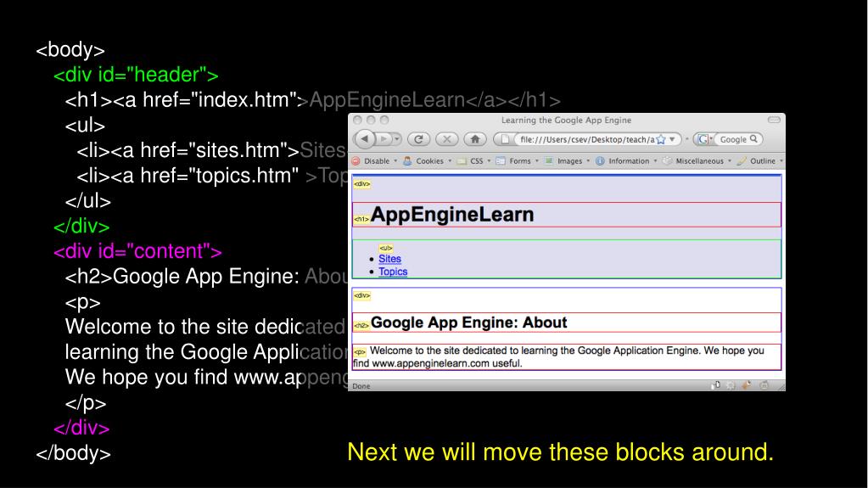Click the Cookies person icon
This screenshot has height=488, width=868.
407,160
